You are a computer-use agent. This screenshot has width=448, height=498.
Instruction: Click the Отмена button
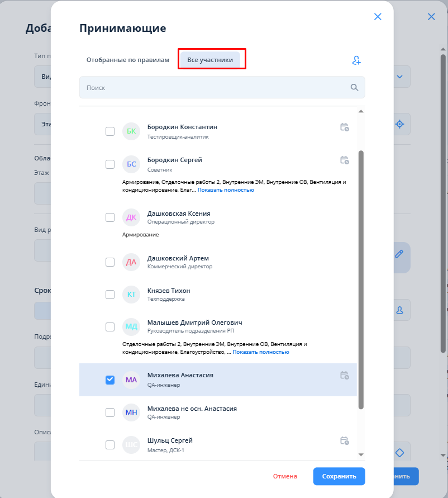[x=285, y=476]
